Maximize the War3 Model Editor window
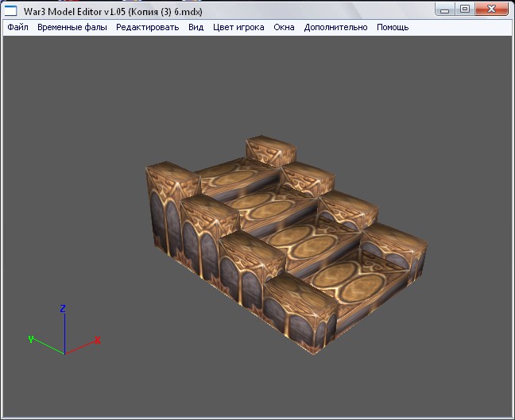This screenshot has height=420, width=515. point(464,10)
